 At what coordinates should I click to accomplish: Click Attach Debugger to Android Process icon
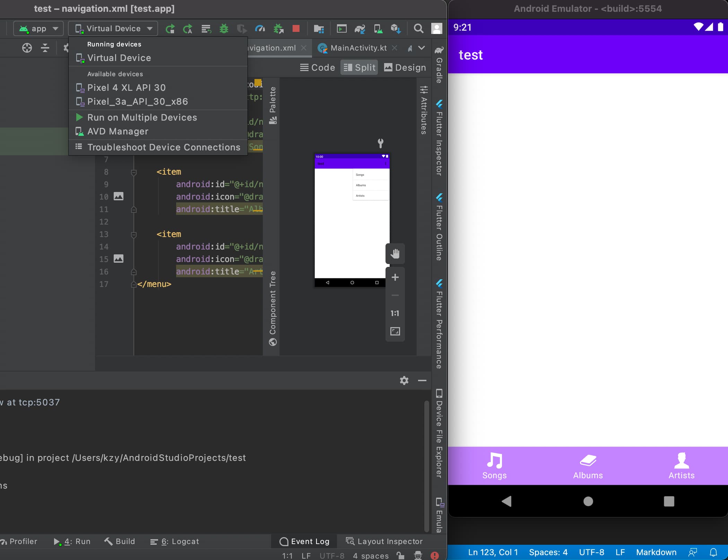[278, 29]
